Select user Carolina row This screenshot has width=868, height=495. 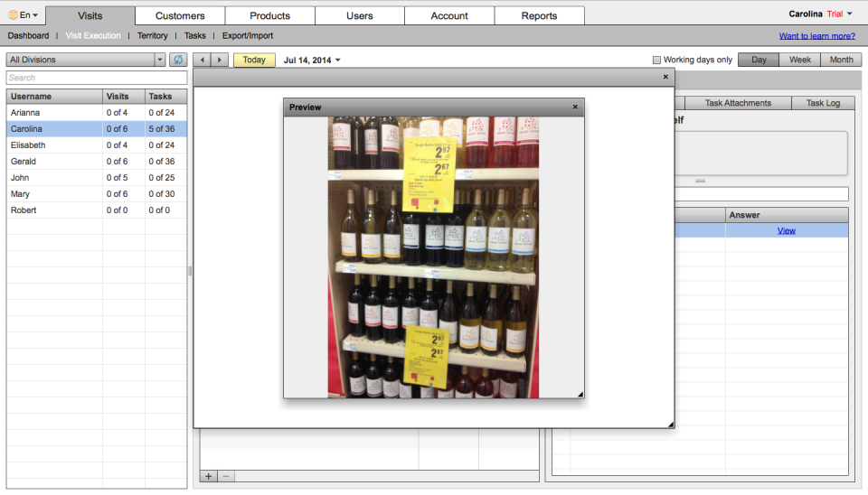pyautogui.click(x=97, y=129)
